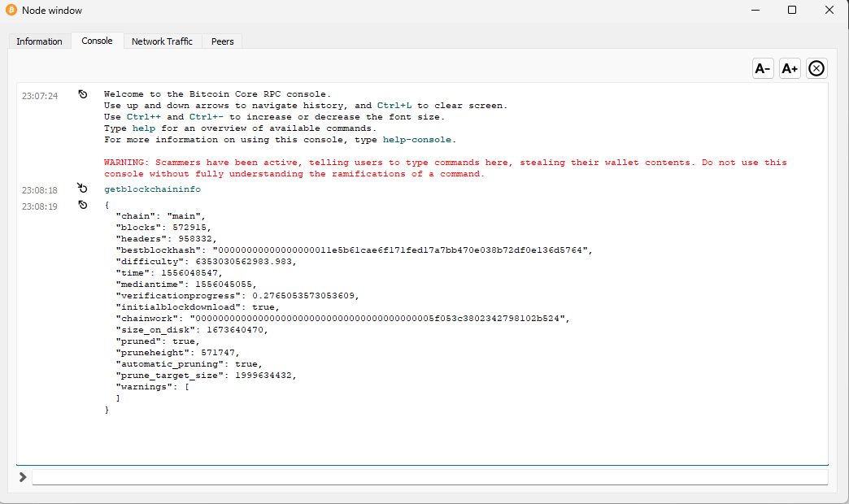Click the bestblockhash value line
The image size is (849, 504).
[x=354, y=250]
